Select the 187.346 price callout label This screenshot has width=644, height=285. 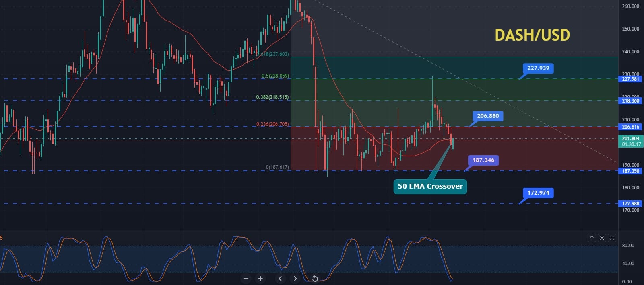click(x=483, y=160)
